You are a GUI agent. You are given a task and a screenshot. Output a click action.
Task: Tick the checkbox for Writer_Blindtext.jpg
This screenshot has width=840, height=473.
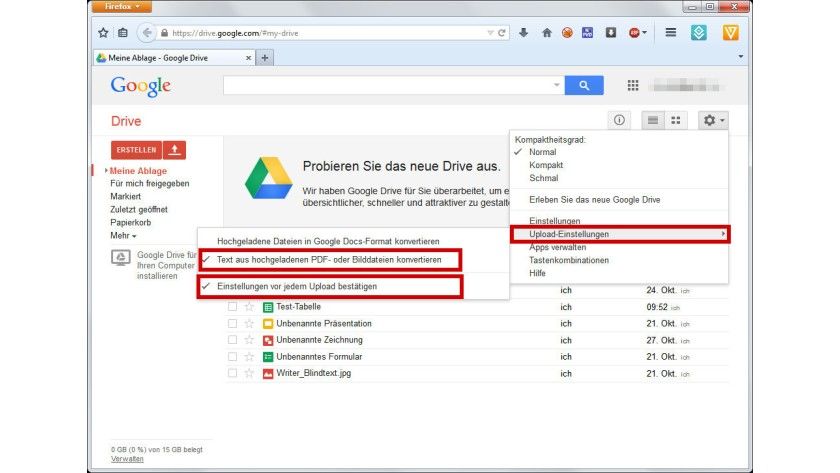point(232,373)
